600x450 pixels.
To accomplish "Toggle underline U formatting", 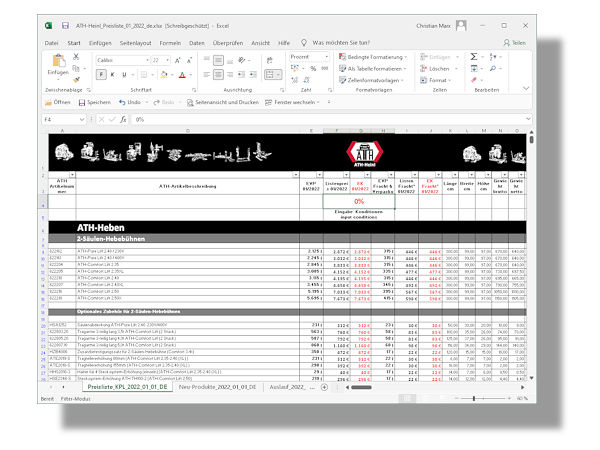I will [x=124, y=75].
